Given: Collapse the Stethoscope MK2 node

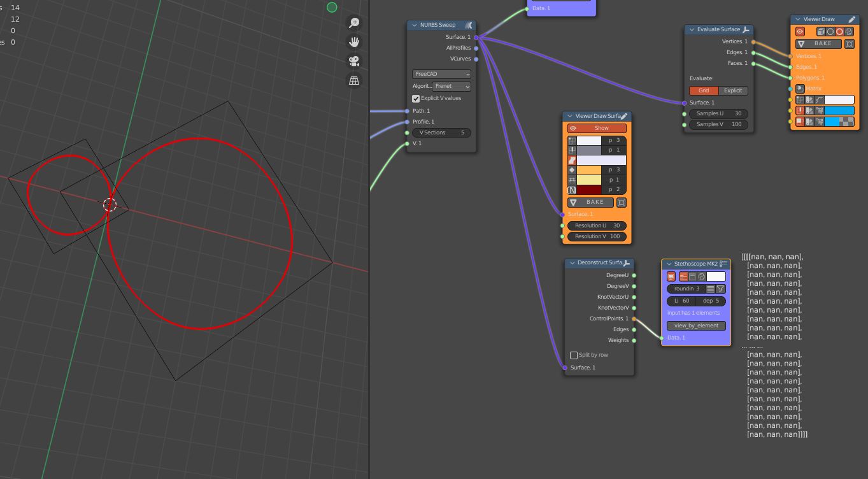Looking at the screenshot, I should pyautogui.click(x=668, y=264).
